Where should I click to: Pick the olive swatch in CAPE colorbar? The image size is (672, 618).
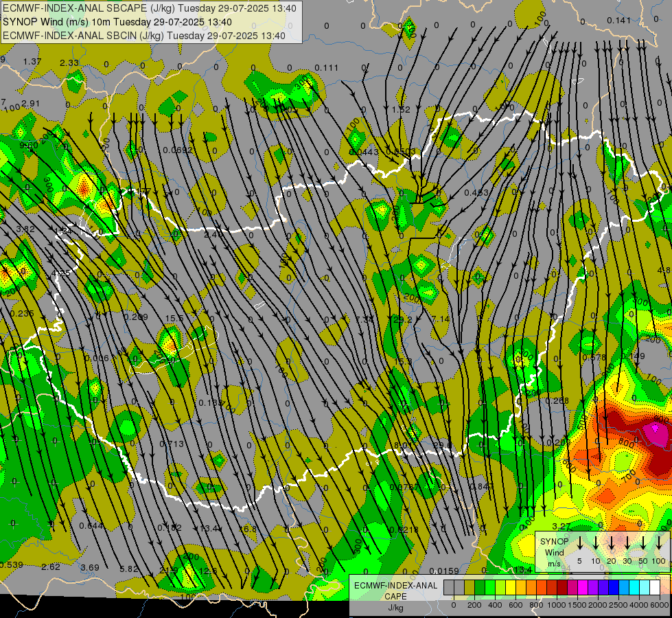point(470,588)
